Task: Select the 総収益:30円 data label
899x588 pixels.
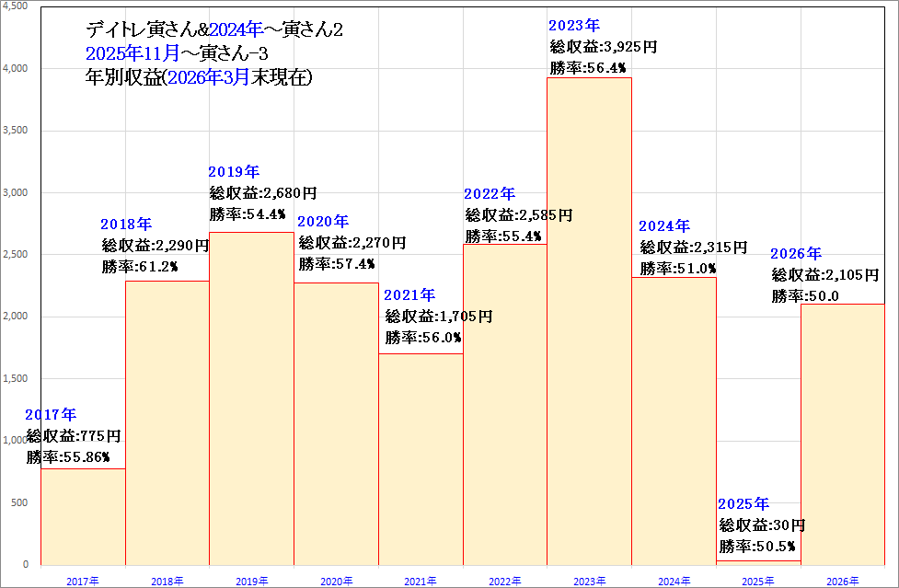Action: 762,525
